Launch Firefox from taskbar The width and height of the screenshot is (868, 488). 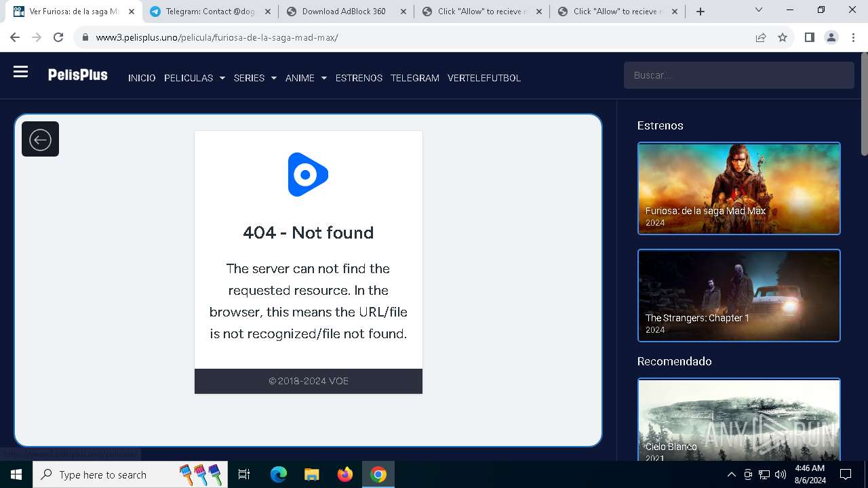click(345, 474)
